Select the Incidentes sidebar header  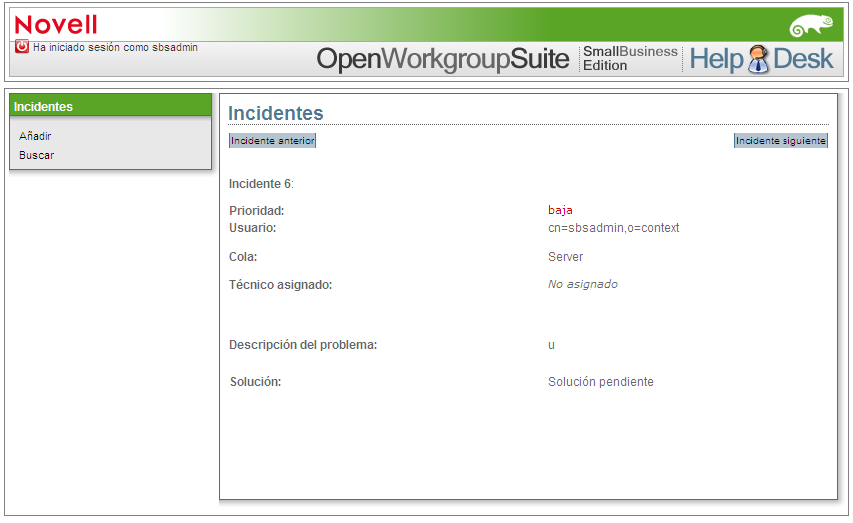110,106
